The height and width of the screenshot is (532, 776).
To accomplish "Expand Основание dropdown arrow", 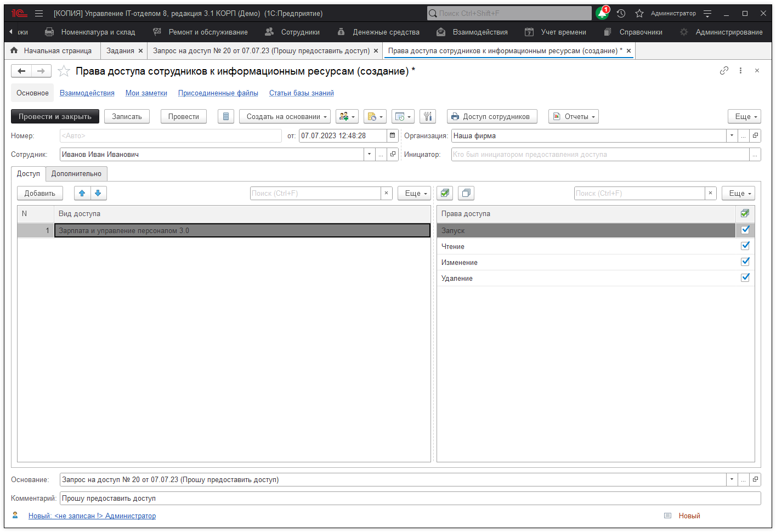I will click(x=732, y=479).
